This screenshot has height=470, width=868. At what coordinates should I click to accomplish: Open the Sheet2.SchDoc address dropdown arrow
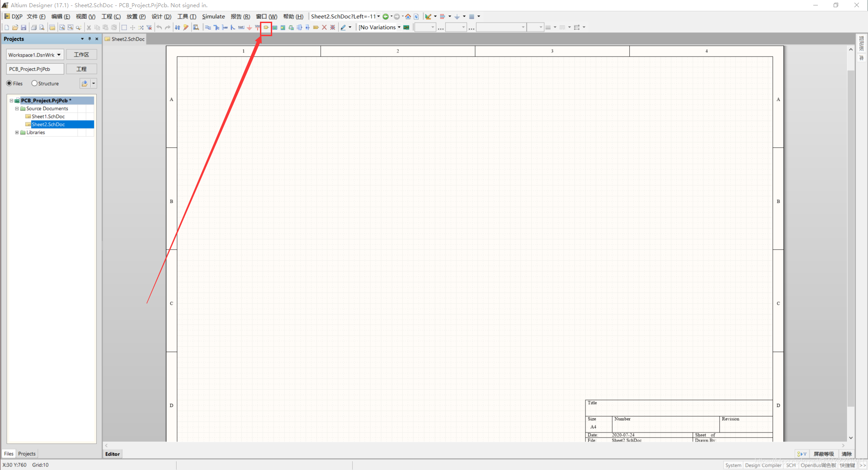coord(378,17)
